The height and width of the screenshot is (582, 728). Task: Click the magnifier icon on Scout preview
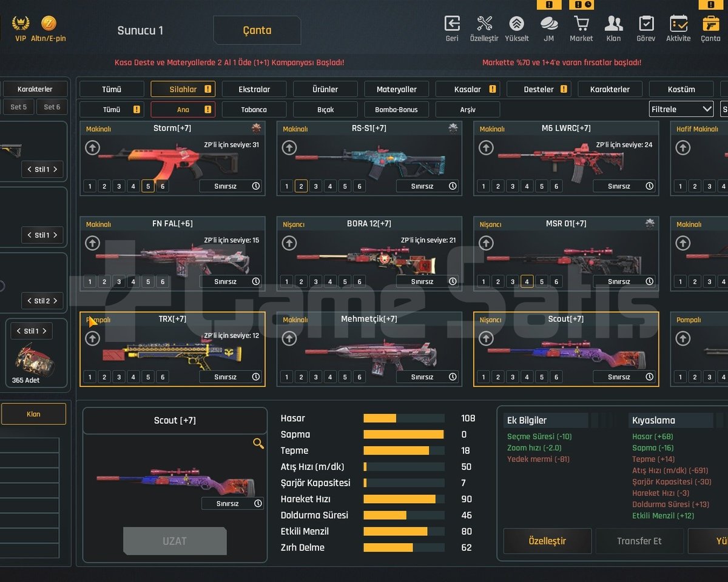258,444
